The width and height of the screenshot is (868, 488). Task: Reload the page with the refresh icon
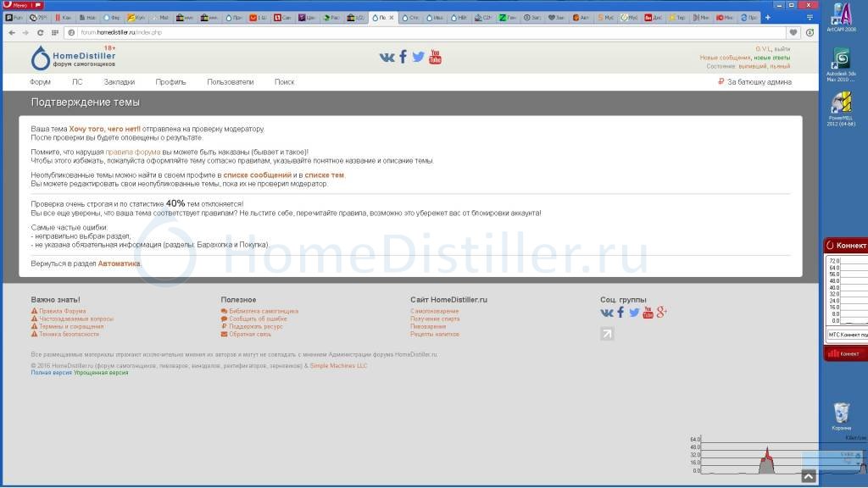coord(41,33)
